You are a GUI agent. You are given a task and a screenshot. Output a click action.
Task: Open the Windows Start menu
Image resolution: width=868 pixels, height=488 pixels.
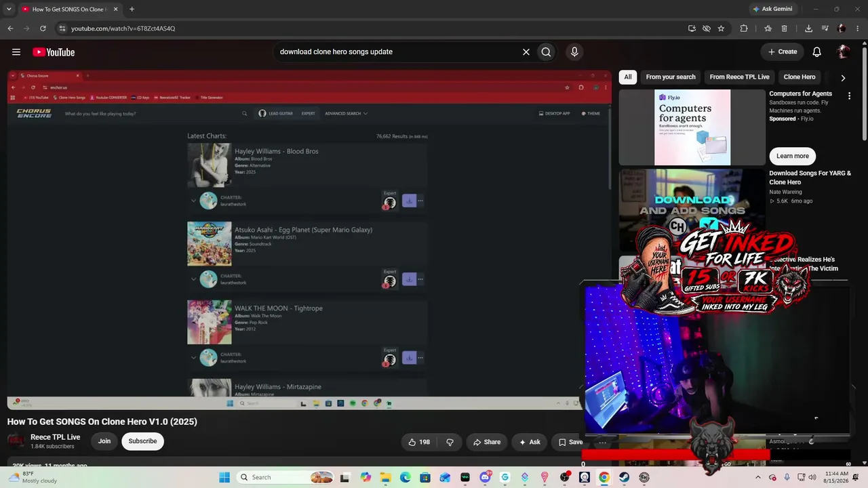click(224, 477)
